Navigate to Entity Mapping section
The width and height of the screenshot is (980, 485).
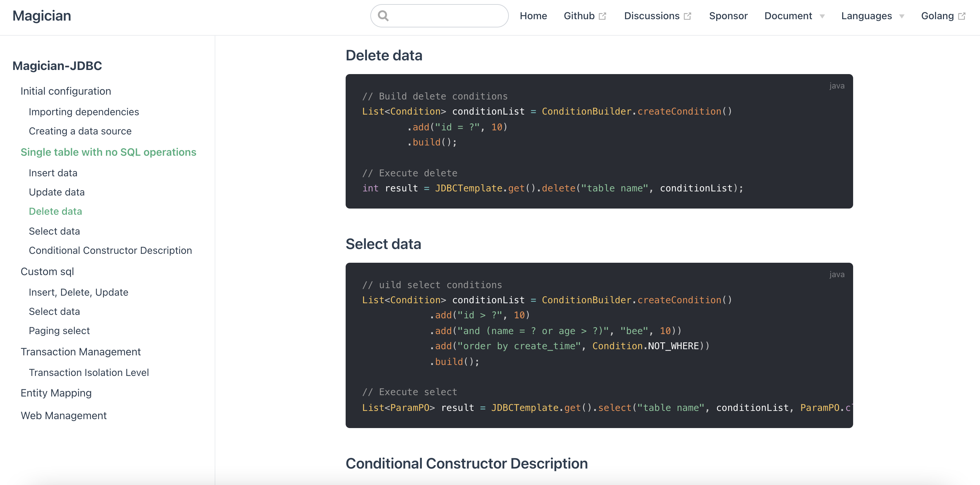pyautogui.click(x=56, y=393)
